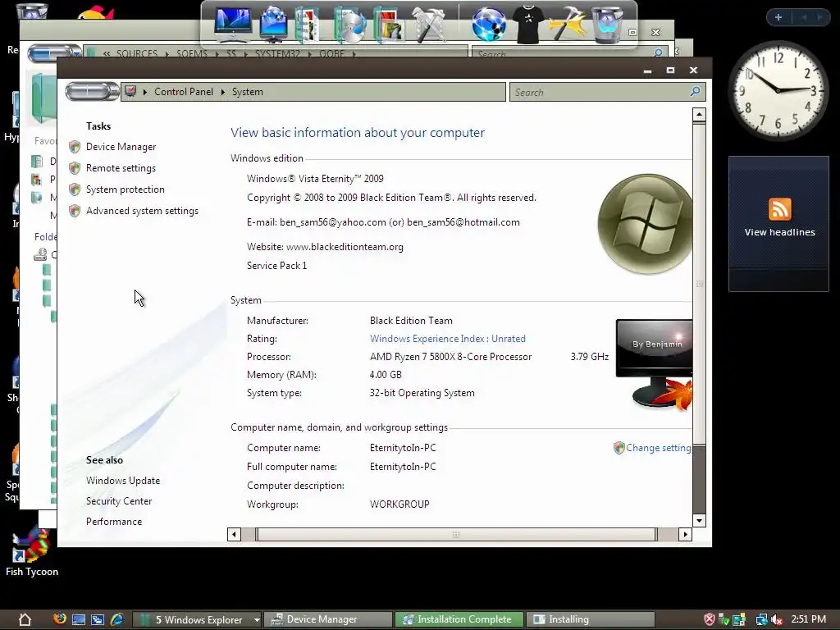Click the horizontal scrollbar left arrow

pos(234,534)
